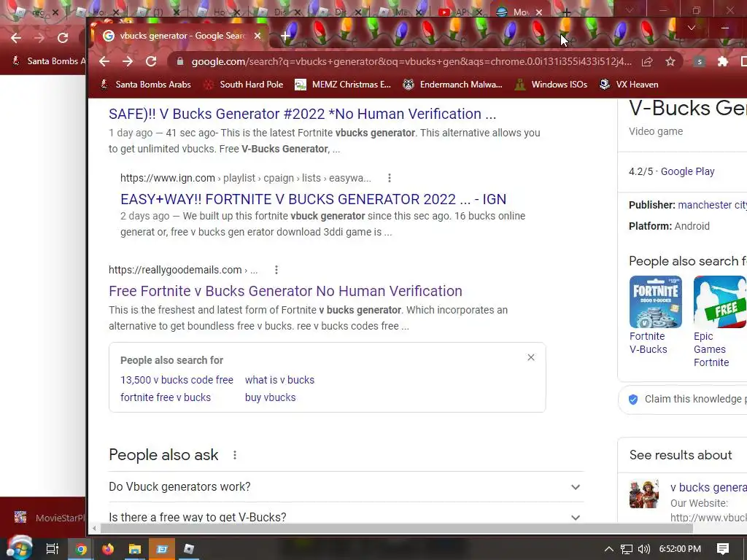Open the network icon in the system tray

[x=627, y=549]
